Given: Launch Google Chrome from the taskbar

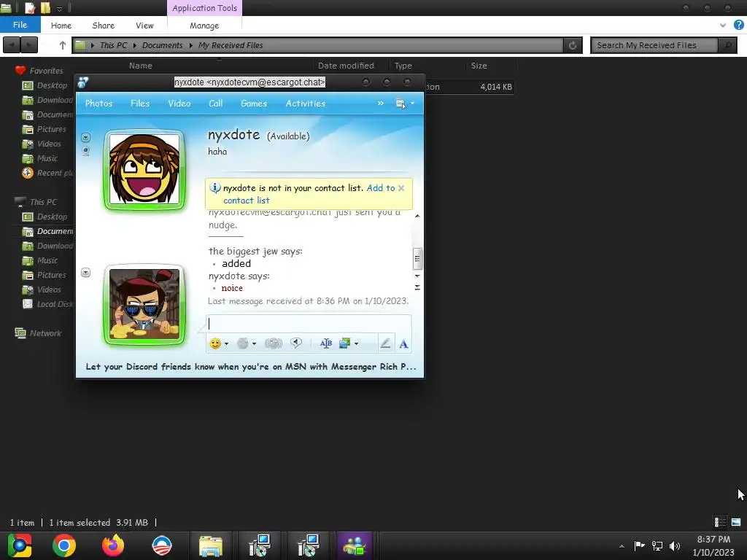Looking at the screenshot, I should 64,545.
